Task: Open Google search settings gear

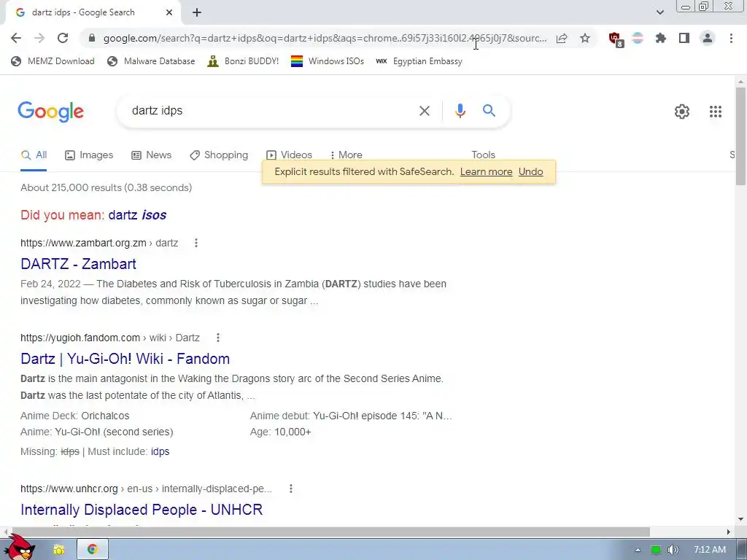Action: coord(682,112)
